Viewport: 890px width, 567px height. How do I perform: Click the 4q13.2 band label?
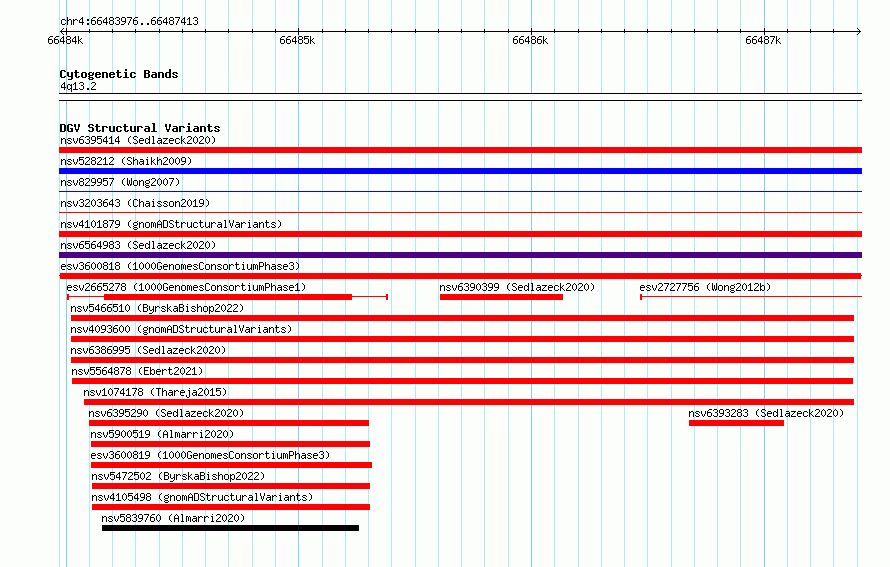pos(78,86)
